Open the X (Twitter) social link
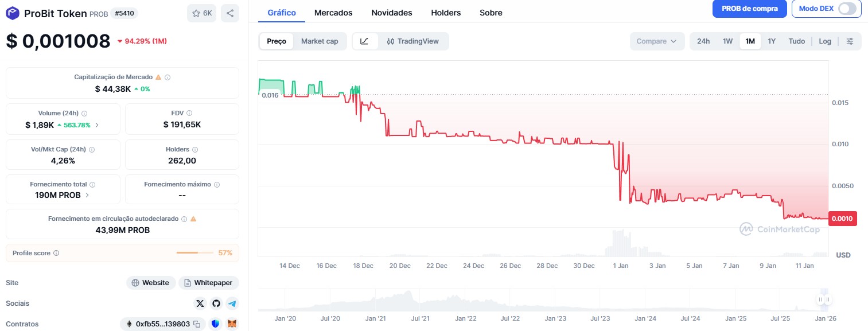This screenshot has width=868, height=331. pyautogui.click(x=200, y=303)
